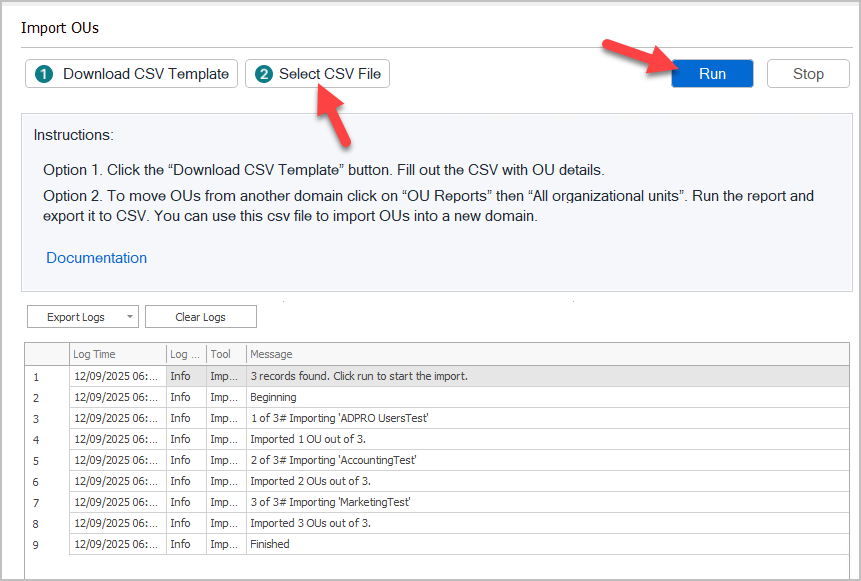Select the '3 records found' log row
Viewport: 861px width, 581px height.
[359, 376]
